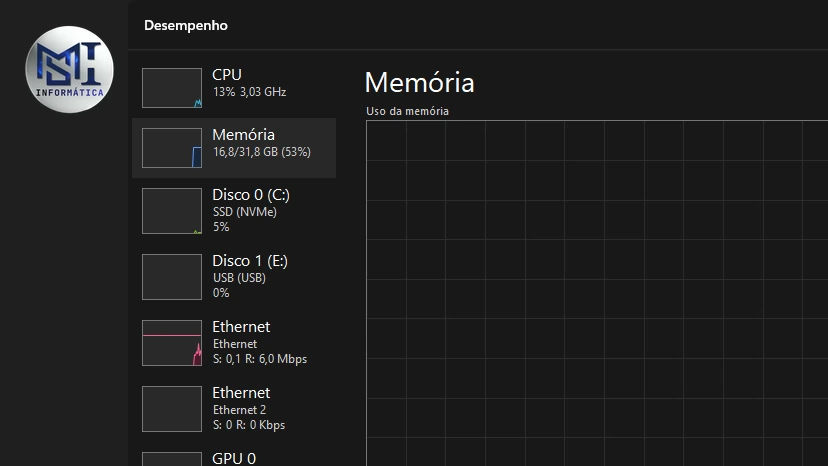
Task: Click the Desempenho page title
Action: (186, 25)
